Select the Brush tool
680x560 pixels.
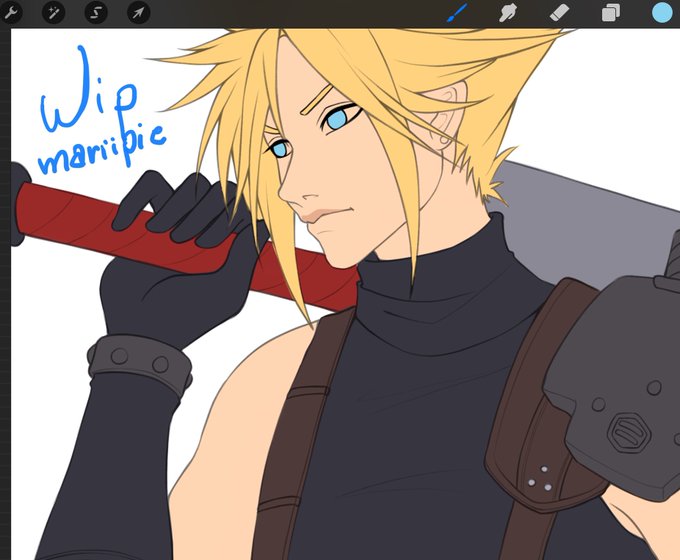tap(457, 13)
